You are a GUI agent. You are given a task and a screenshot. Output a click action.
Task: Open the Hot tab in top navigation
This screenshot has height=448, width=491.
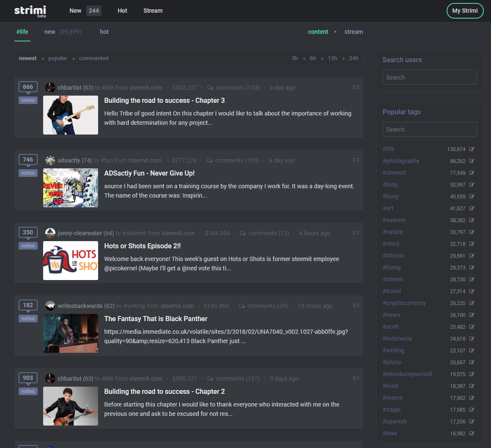[x=122, y=11]
